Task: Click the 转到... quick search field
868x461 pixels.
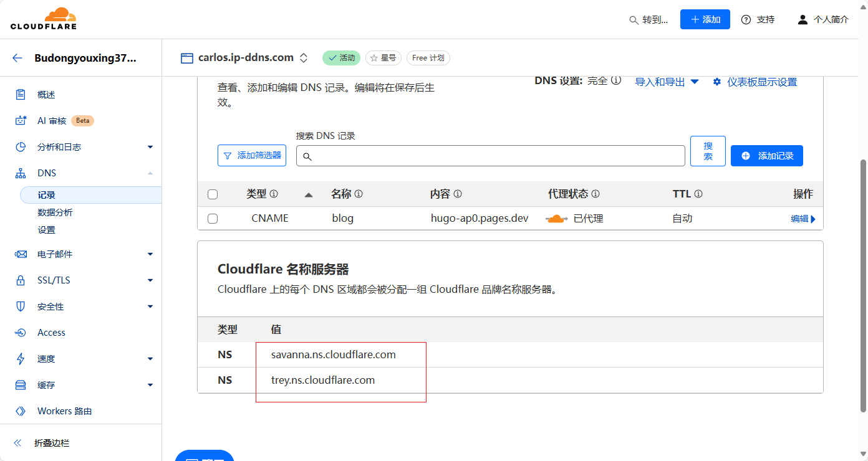Action: 649,20
